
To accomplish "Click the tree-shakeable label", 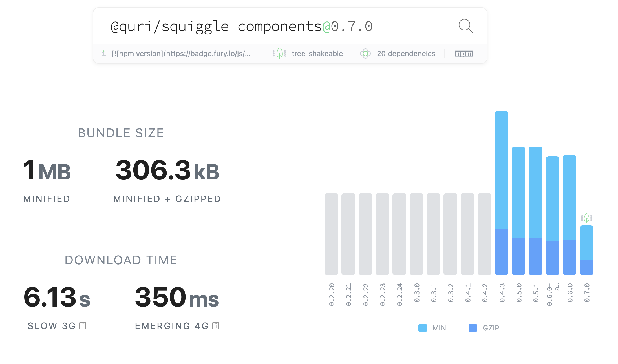I will pyautogui.click(x=317, y=54).
